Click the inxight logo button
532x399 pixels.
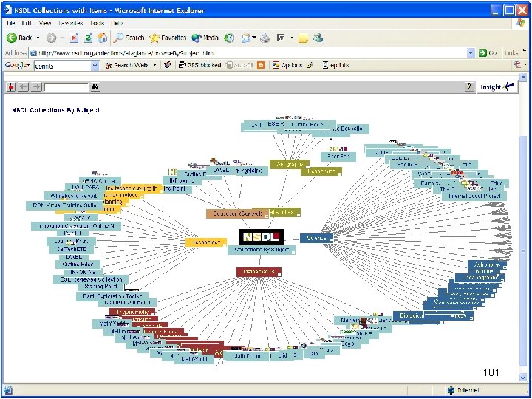click(x=497, y=87)
